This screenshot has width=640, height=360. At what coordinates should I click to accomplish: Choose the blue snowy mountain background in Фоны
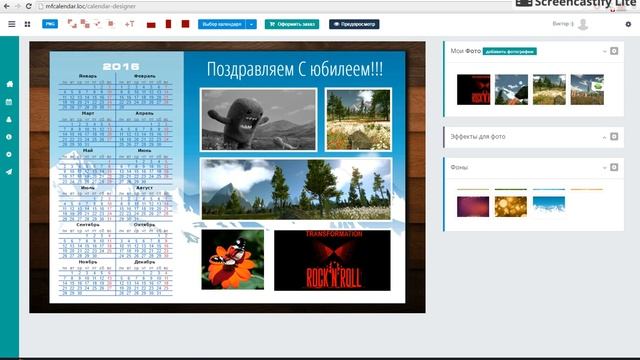click(549, 207)
